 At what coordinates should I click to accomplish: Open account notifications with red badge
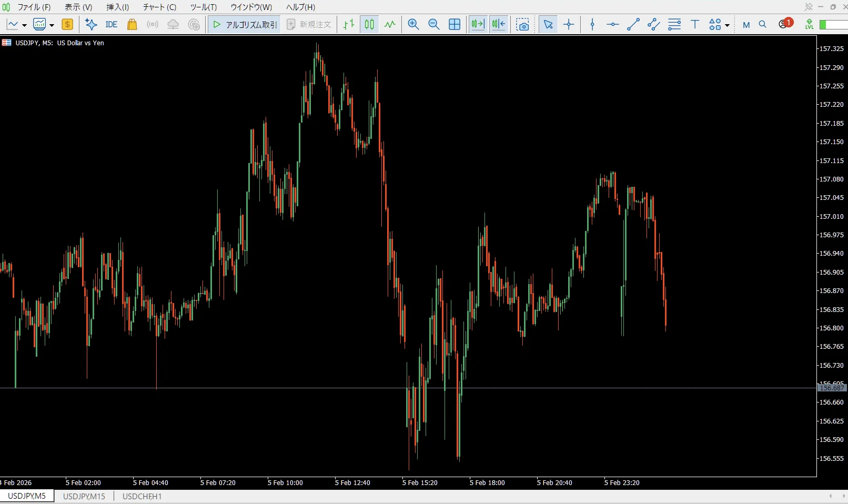point(785,24)
